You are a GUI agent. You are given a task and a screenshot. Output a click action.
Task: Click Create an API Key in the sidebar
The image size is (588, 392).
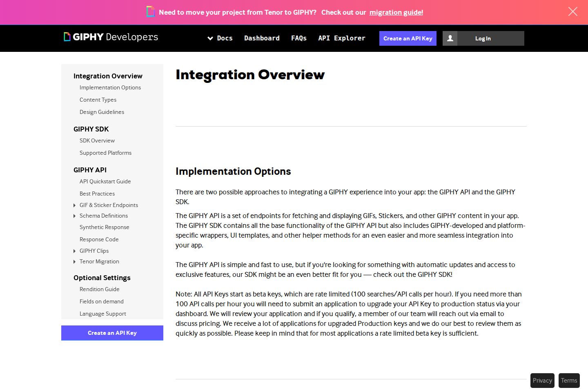click(112, 333)
